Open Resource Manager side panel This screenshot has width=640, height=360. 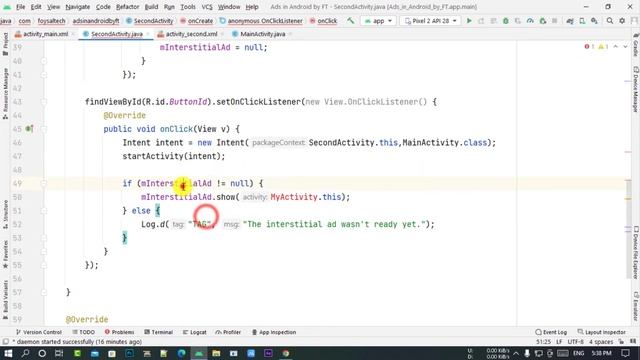click(5, 94)
